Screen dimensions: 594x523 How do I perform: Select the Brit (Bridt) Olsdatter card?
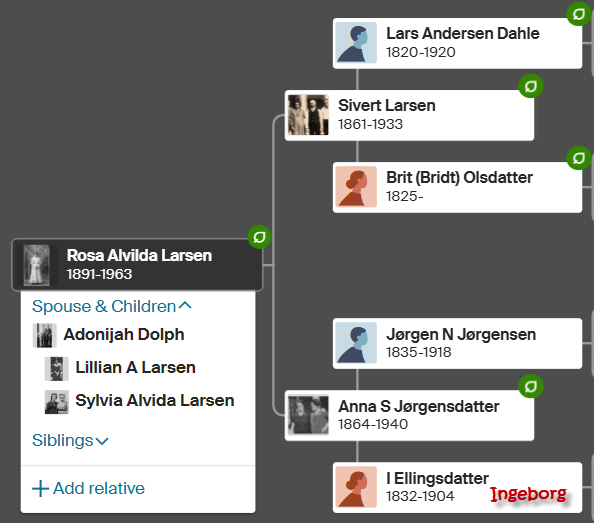click(x=457, y=187)
